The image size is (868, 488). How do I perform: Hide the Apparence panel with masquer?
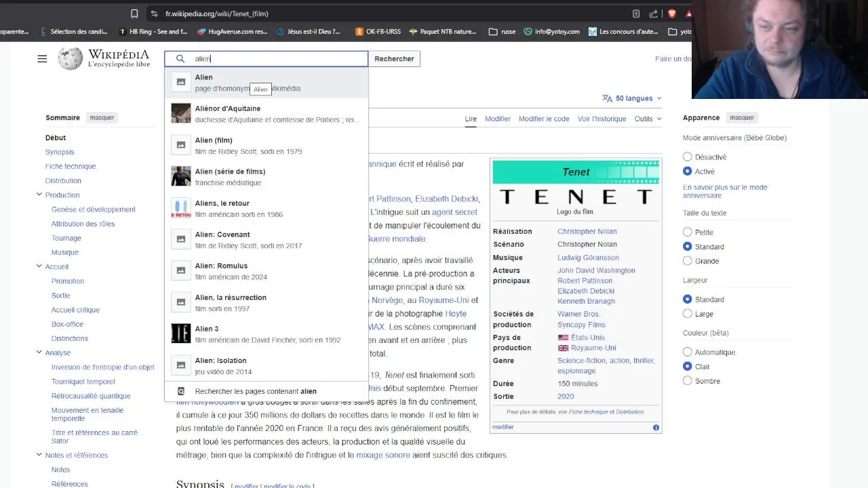pos(742,117)
